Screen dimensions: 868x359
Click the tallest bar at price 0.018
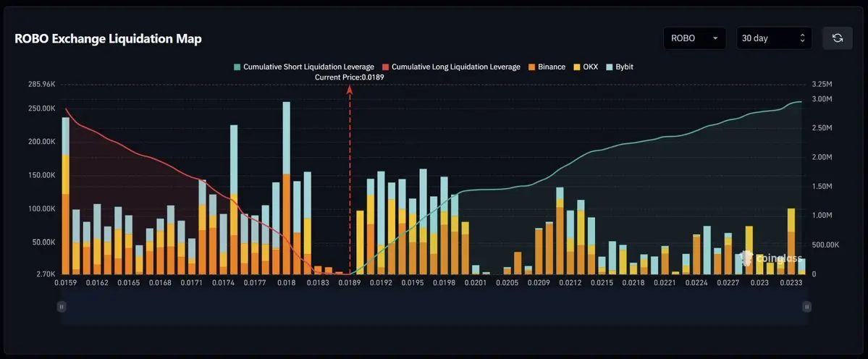pos(286,188)
